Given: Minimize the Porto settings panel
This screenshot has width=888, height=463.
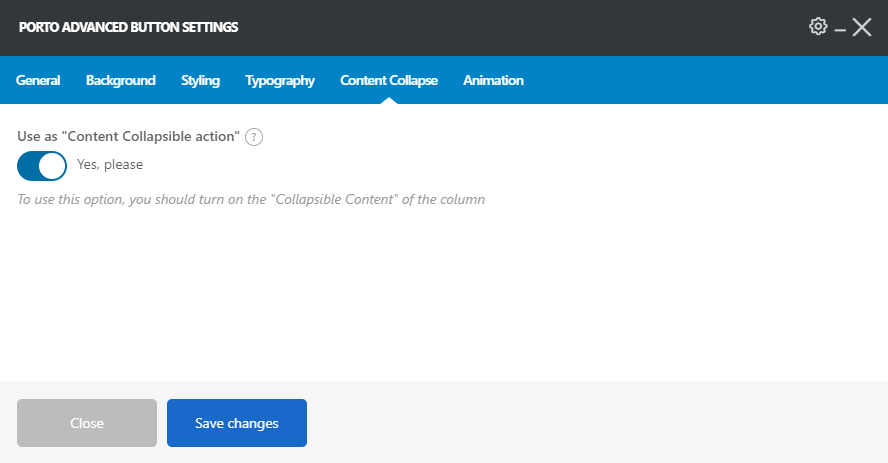Looking at the screenshot, I should tap(840, 30).
